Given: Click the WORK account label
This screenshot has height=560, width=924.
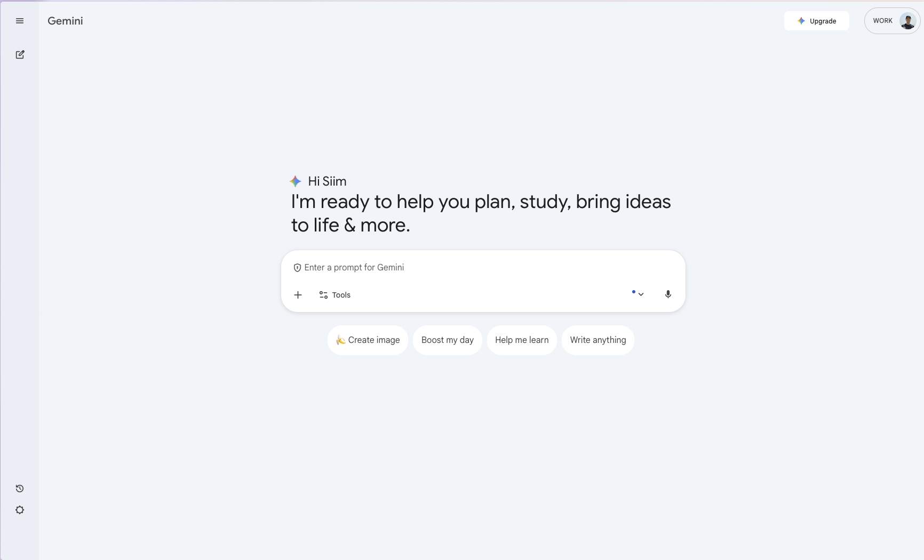Looking at the screenshot, I should pyautogui.click(x=882, y=21).
